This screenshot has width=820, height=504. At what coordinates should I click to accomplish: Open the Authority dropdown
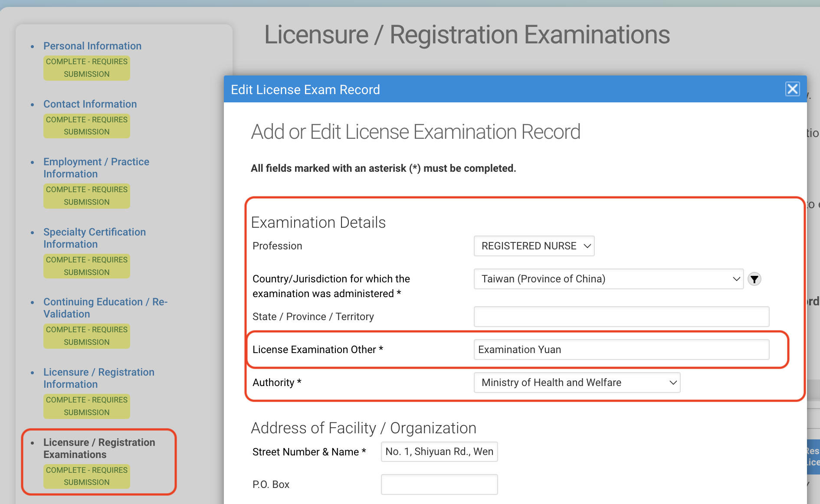coord(577,383)
